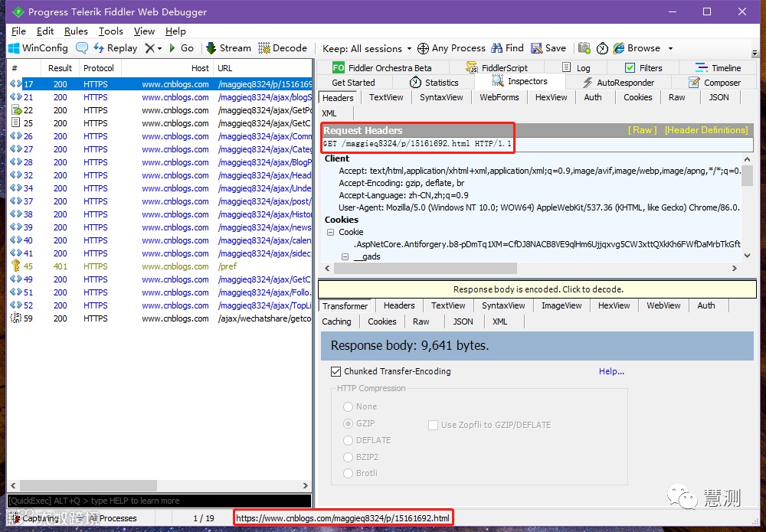Open the Remove X dropdown arrow
The width and height of the screenshot is (766, 532).
coord(160,49)
